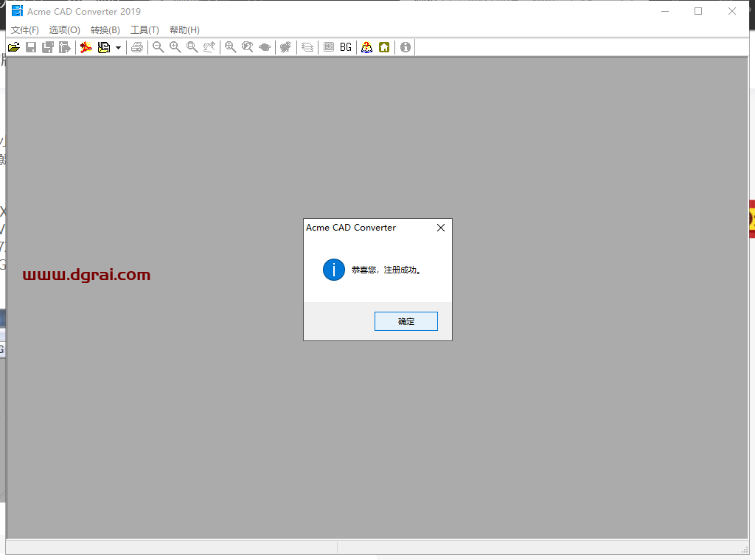Screen dimensions: 755x560
Task: Click the greyed eye-shaped view icon
Action: pyautogui.click(x=265, y=47)
